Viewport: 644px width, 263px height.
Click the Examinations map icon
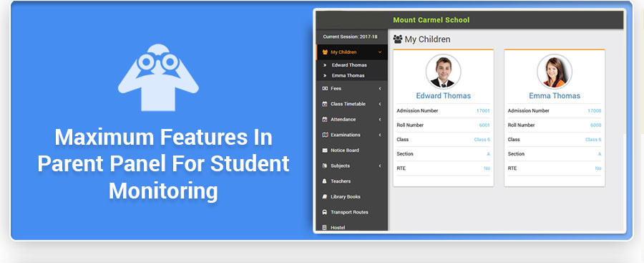[325, 135]
